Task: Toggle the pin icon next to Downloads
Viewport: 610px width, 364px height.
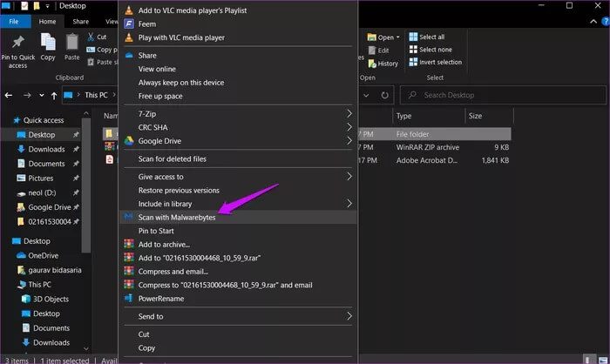Action: tap(76, 149)
